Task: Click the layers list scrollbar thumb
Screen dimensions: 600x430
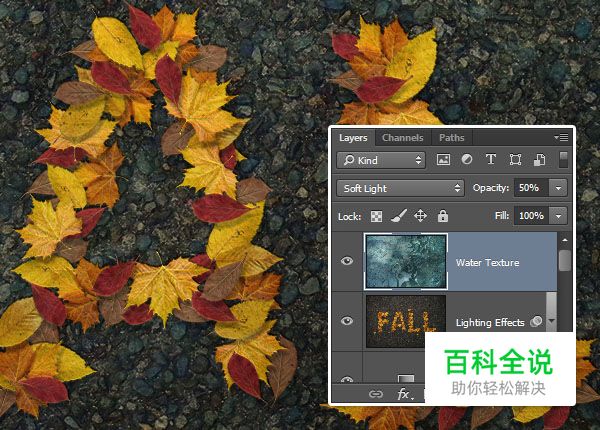Action: coord(564,260)
